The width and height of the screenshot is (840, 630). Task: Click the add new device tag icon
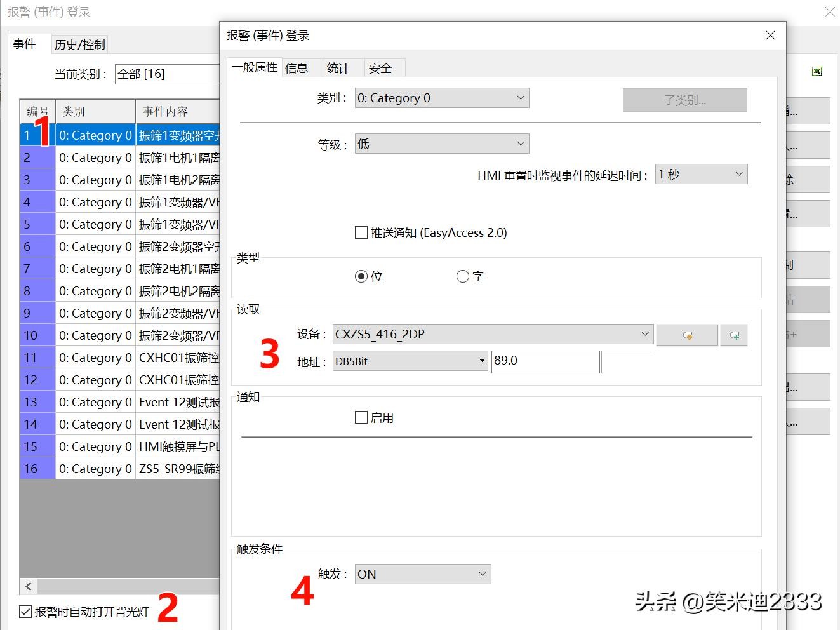coord(734,335)
